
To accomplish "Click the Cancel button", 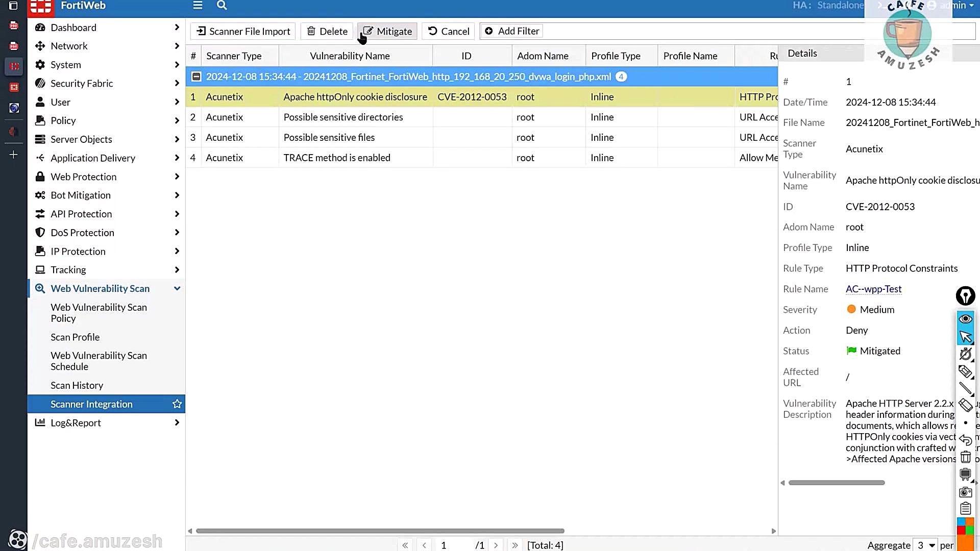I will coord(448,31).
